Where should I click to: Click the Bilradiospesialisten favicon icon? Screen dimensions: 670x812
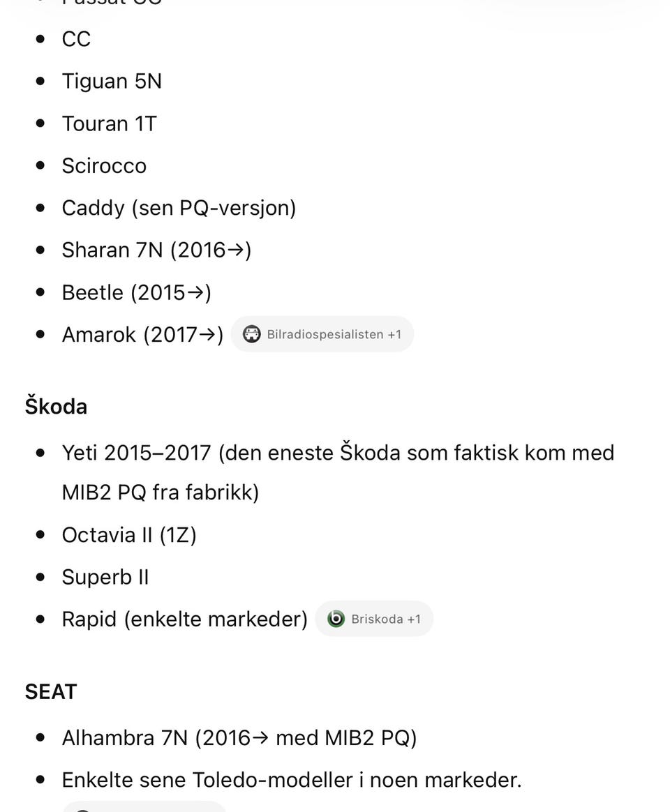(x=252, y=334)
